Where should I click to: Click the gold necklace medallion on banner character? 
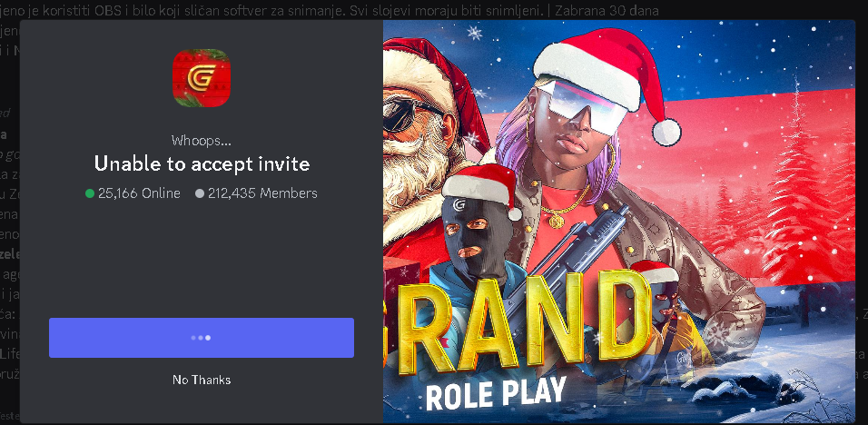coord(557,221)
